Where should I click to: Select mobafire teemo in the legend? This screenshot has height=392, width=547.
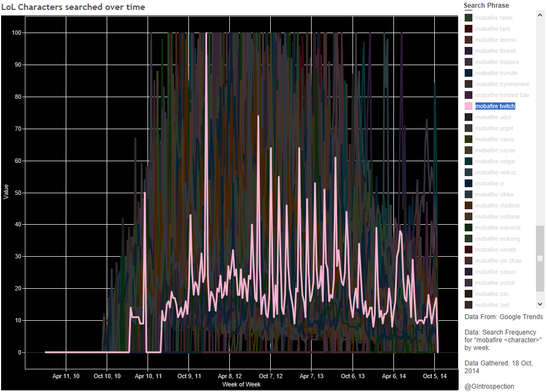[x=495, y=40]
